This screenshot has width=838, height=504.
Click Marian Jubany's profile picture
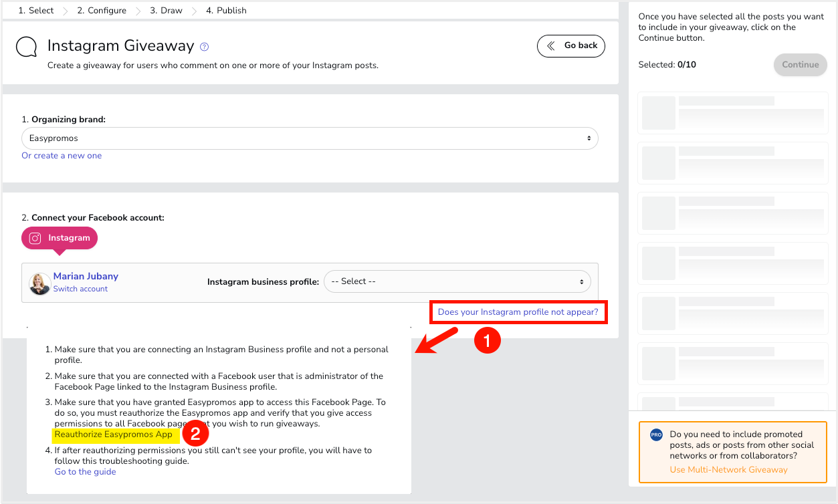[39, 283]
